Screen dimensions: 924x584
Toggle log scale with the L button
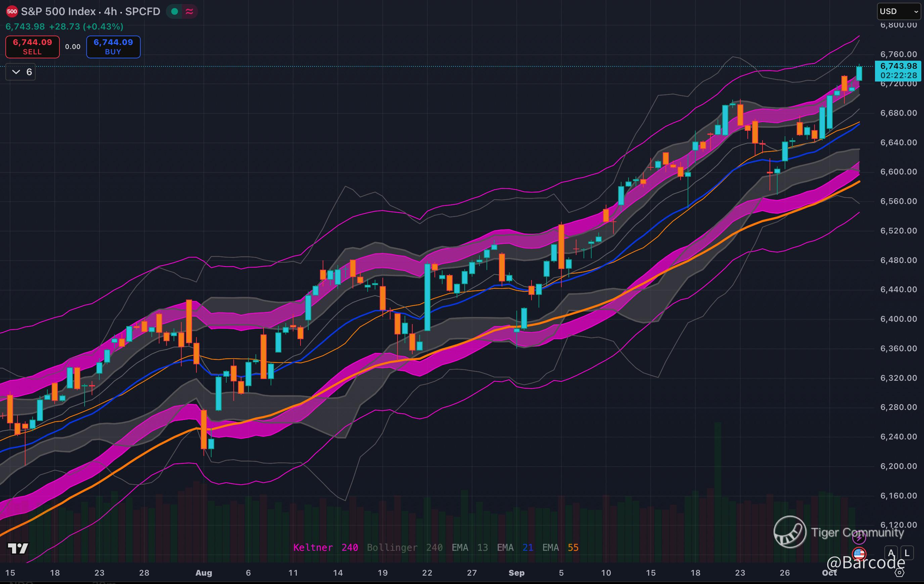(x=907, y=553)
